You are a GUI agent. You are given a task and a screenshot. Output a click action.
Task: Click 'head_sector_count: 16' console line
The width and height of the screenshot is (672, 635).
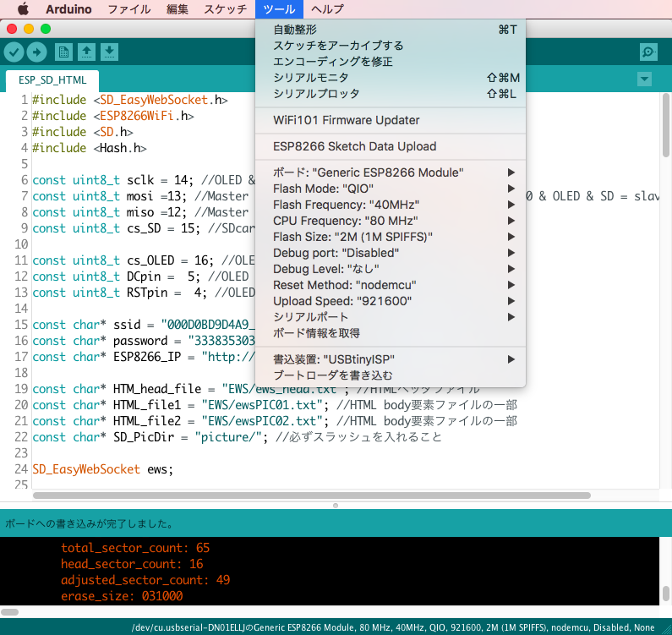tap(132, 564)
